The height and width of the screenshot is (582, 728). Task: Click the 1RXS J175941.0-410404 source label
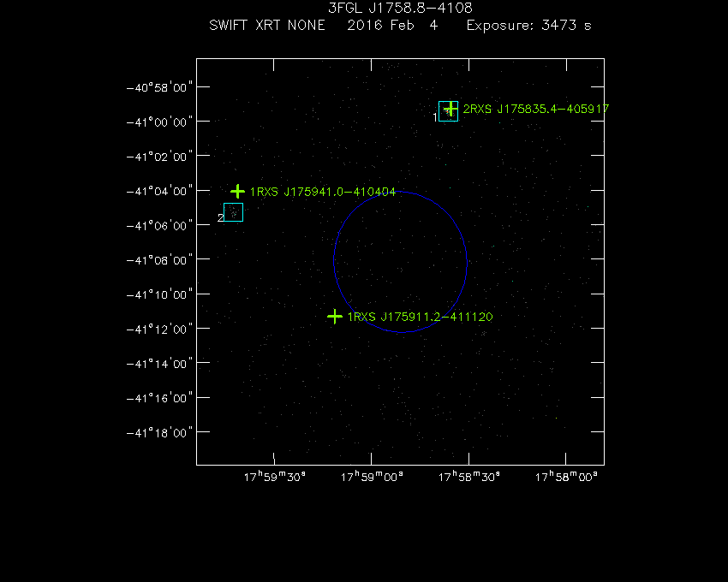323,192
